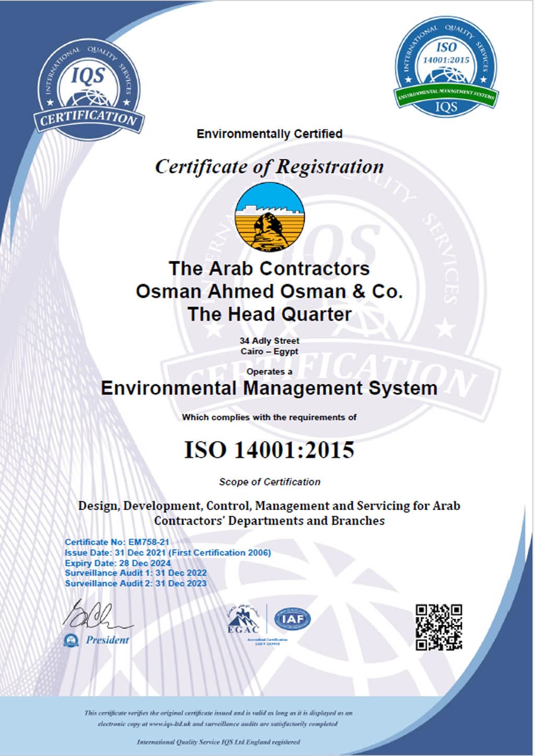Select "Environmental Management System" heading
Screen dimensions: 535x756
coord(269,388)
